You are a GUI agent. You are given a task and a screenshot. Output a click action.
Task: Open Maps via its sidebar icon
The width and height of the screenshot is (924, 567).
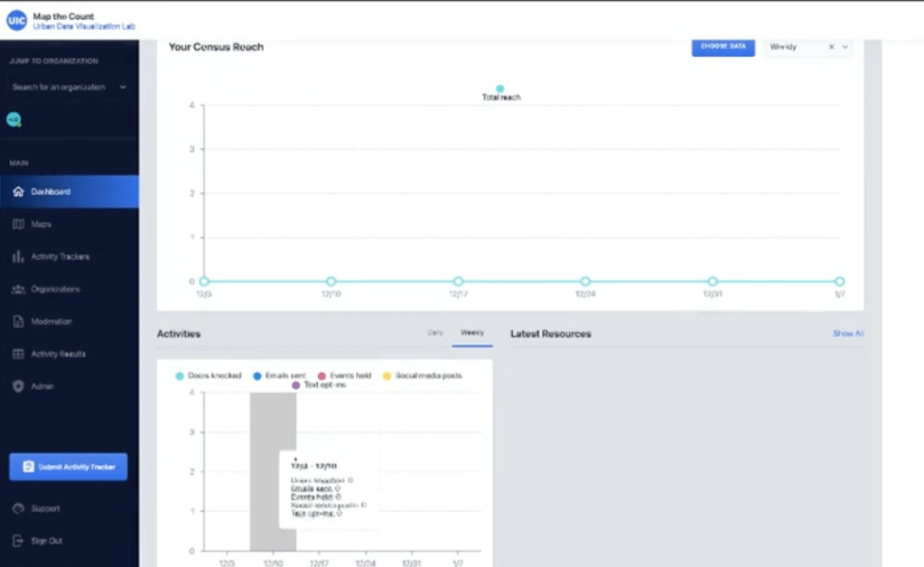click(x=18, y=224)
